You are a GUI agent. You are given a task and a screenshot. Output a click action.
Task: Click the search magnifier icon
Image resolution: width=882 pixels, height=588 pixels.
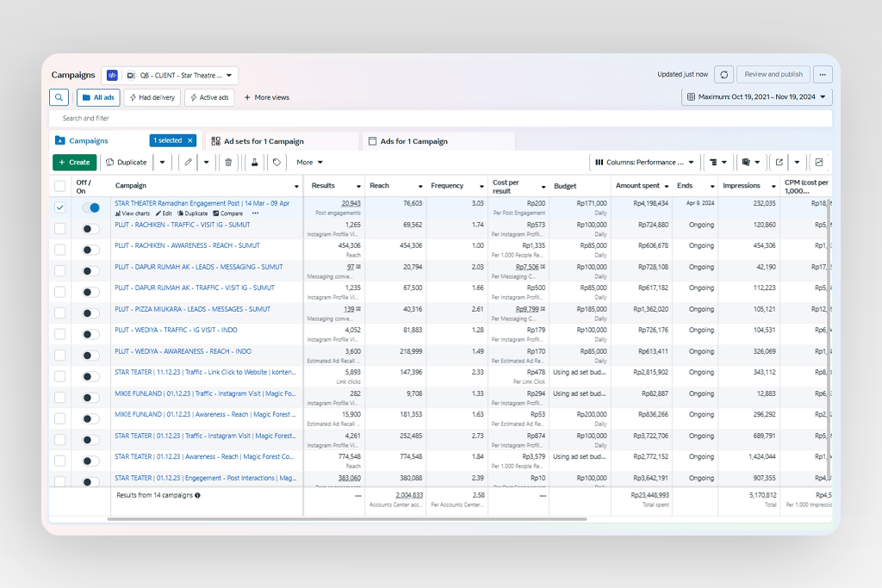(x=59, y=97)
